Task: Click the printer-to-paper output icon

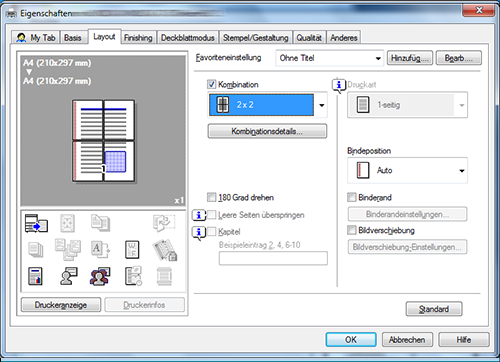Action: [36, 223]
